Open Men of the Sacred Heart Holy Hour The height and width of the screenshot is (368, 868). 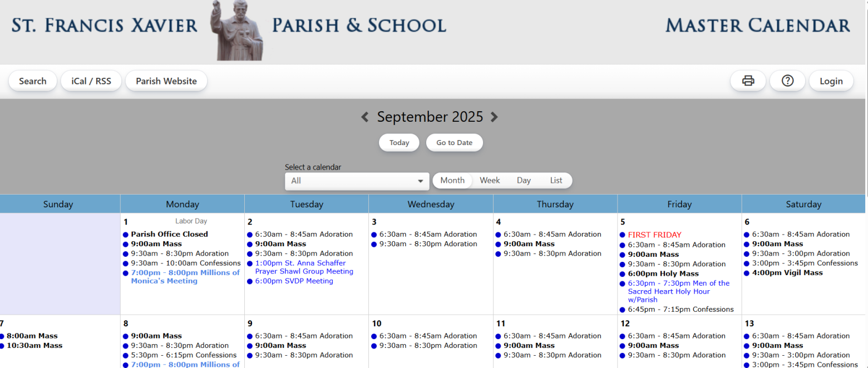point(678,291)
